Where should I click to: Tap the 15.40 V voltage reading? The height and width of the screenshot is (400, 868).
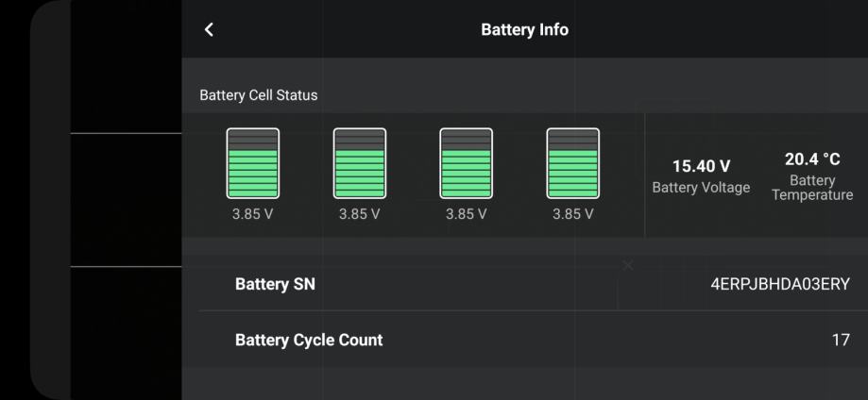[701, 167]
